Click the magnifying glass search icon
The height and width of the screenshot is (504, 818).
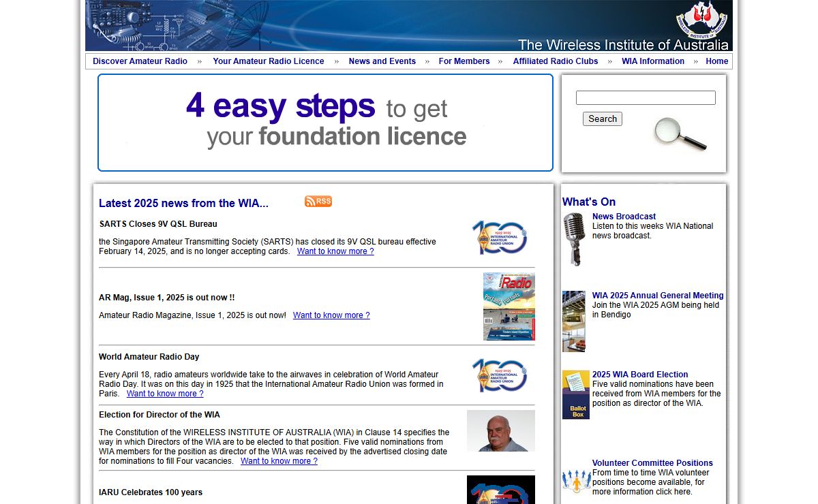tap(680, 134)
